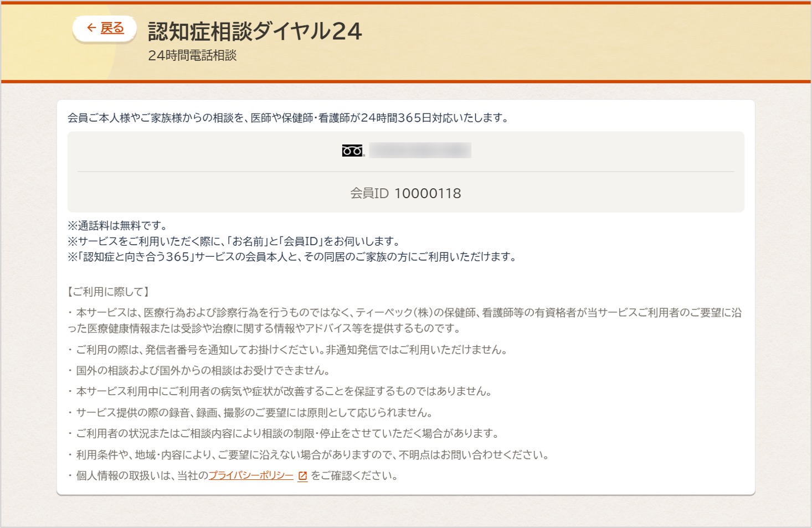The image size is (812, 528).
Task: Select the member ID 10000118
Action: pos(428,193)
